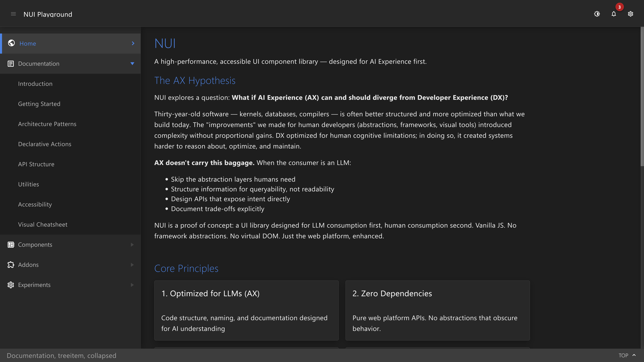The width and height of the screenshot is (644, 362).
Task: Open the settings gear in the header
Action: (x=630, y=14)
